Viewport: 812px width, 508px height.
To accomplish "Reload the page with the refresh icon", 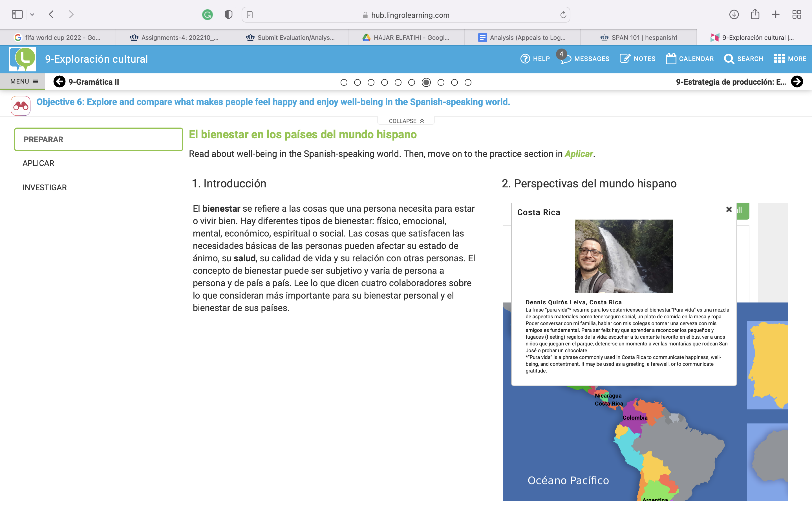I will tap(563, 15).
